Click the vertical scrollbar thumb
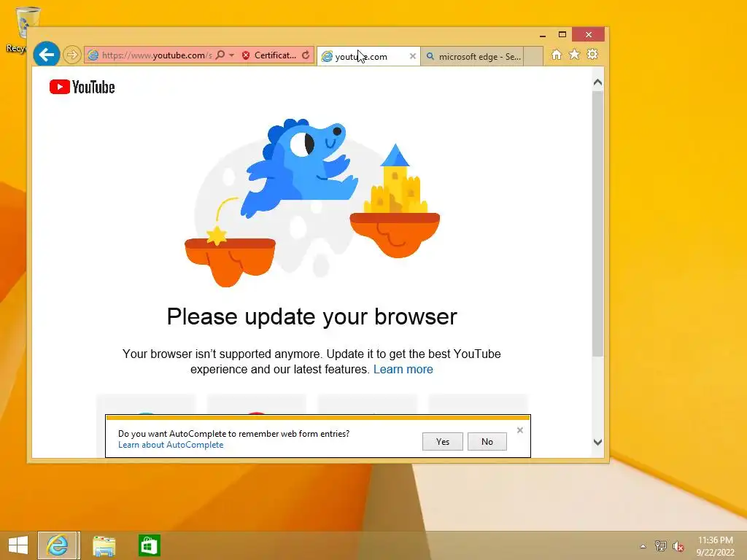The height and width of the screenshot is (560, 747). point(598,223)
